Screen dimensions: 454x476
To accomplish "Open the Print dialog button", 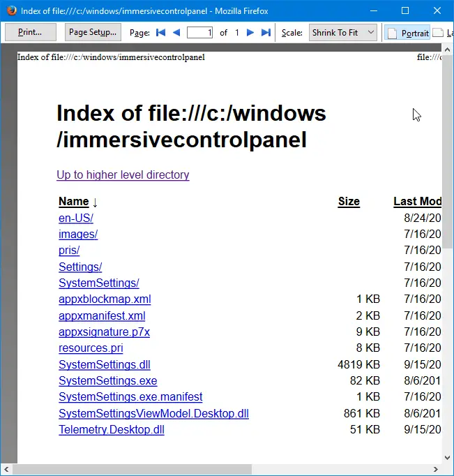I will 30,32.
